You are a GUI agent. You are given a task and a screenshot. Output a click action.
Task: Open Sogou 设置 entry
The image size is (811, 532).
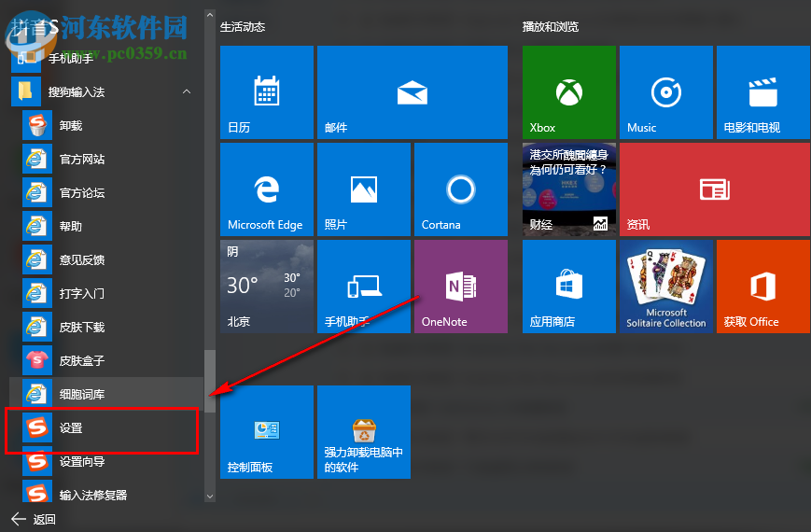click(x=106, y=428)
